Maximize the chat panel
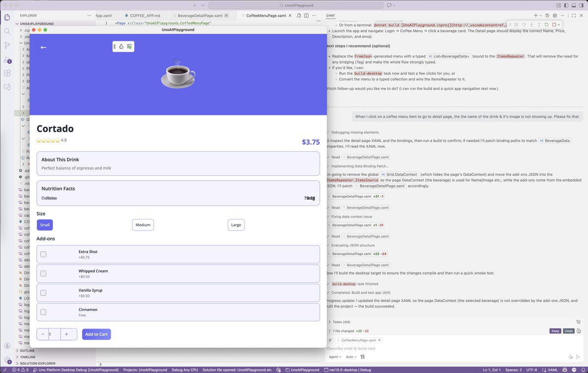588x373 pixels. (573, 15)
